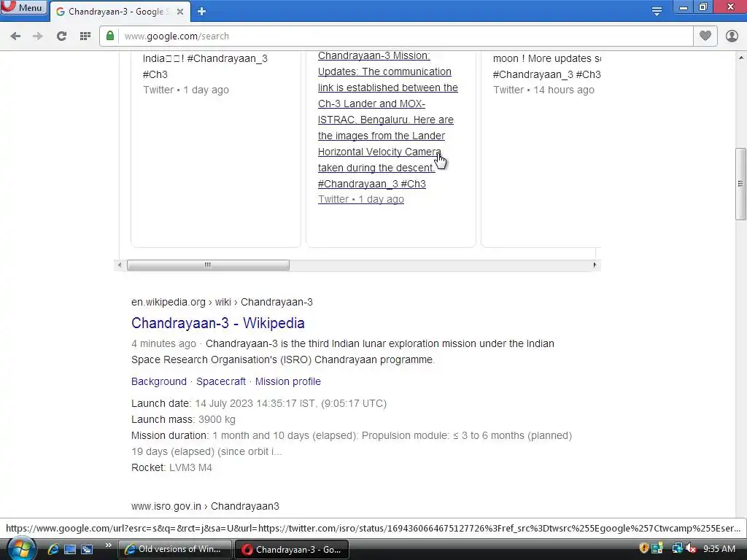Open the Windows Start orb
This screenshot has width=747, height=560.
(x=21, y=548)
